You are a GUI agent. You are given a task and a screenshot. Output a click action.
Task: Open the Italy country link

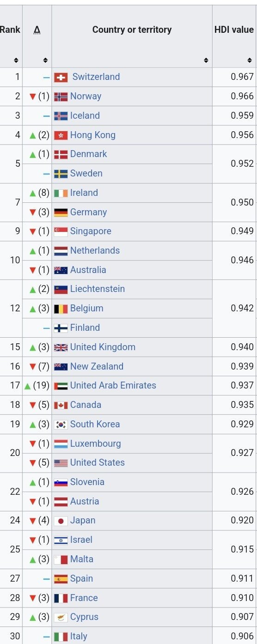pyautogui.click(x=79, y=636)
